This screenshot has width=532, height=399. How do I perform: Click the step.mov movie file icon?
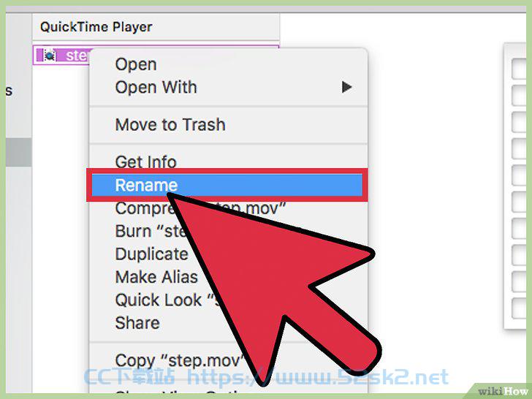tap(50, 56)
